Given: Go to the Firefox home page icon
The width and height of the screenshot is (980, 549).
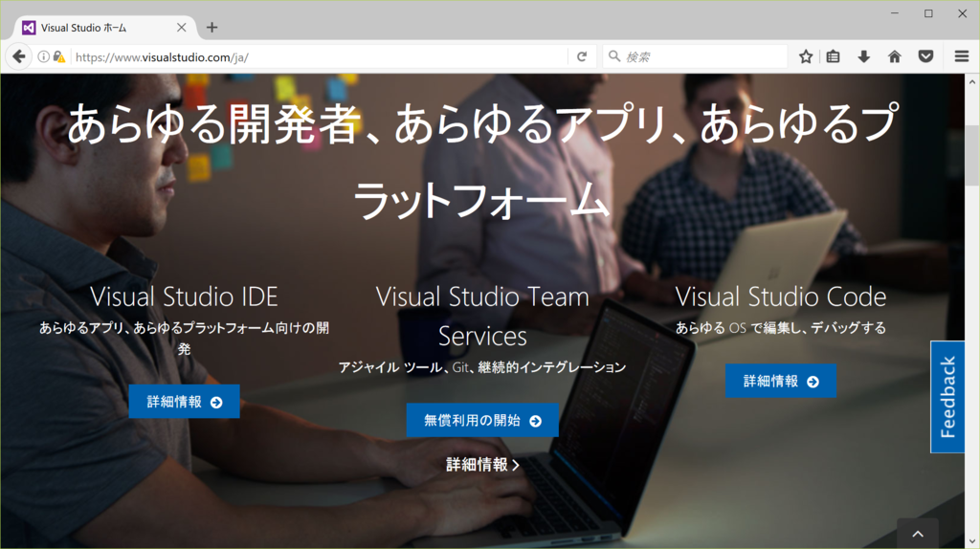Looking at the screenshot, I should (x=895, y=56).
